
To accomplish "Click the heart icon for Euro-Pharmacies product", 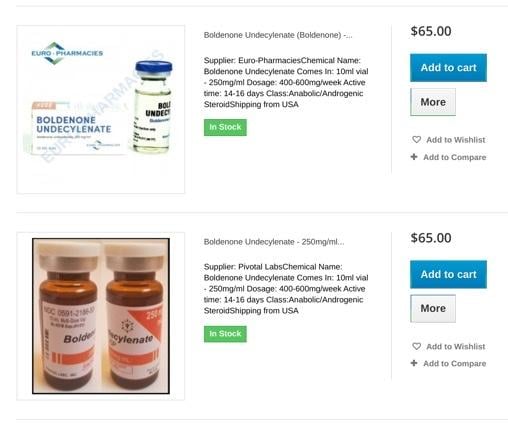I will click(416, 140).
